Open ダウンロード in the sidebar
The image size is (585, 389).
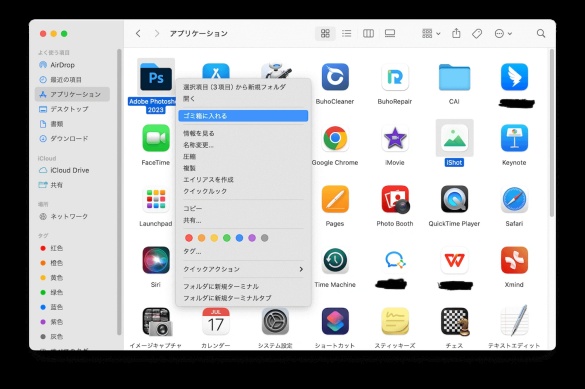point(73,138)
